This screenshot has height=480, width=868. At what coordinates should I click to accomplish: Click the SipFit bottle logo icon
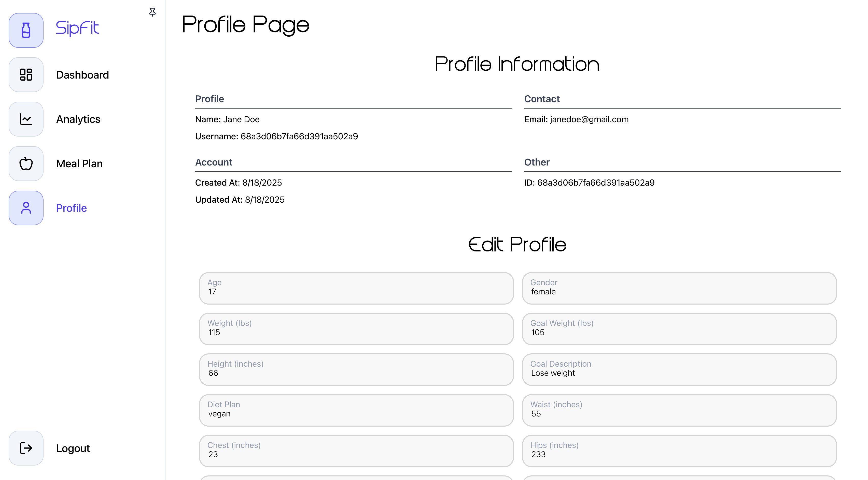tap(26, 30)
